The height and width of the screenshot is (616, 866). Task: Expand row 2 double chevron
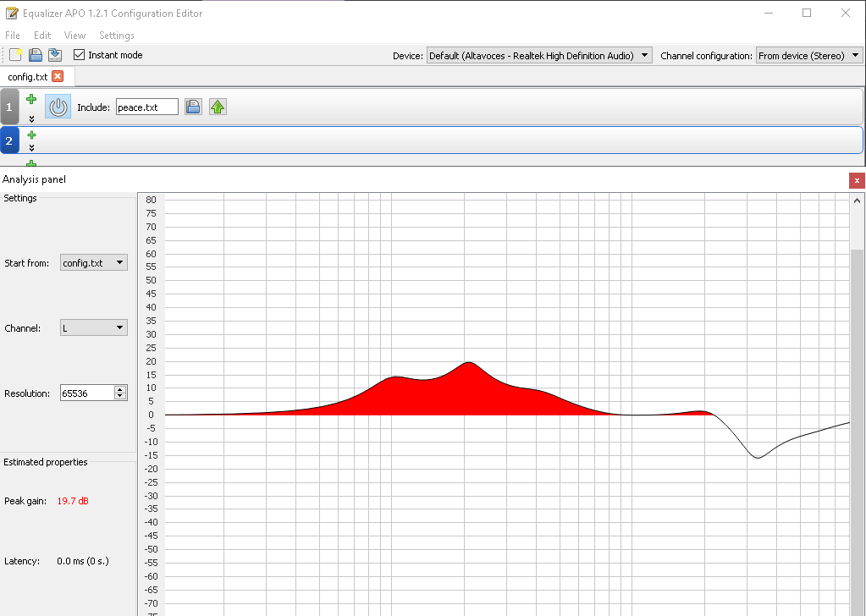click(x=31, y=147)
